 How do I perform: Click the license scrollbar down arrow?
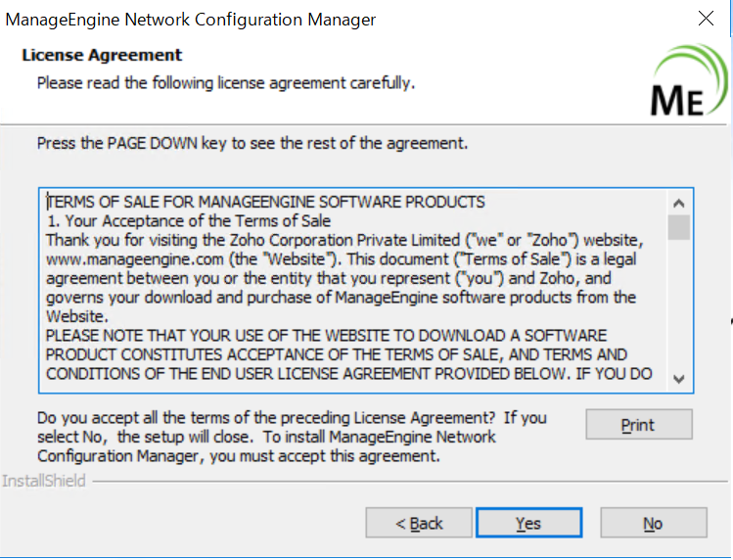pyautogui.click(x=679, y=379)
